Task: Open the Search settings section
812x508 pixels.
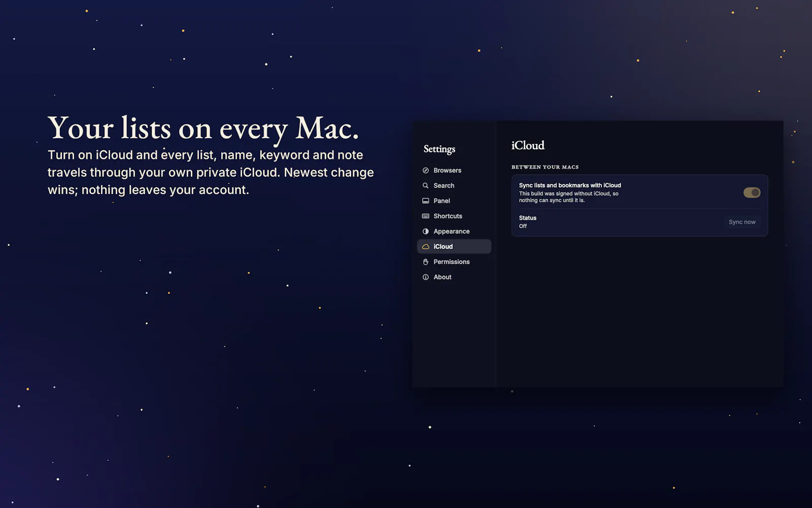Action: pos(454,185)
